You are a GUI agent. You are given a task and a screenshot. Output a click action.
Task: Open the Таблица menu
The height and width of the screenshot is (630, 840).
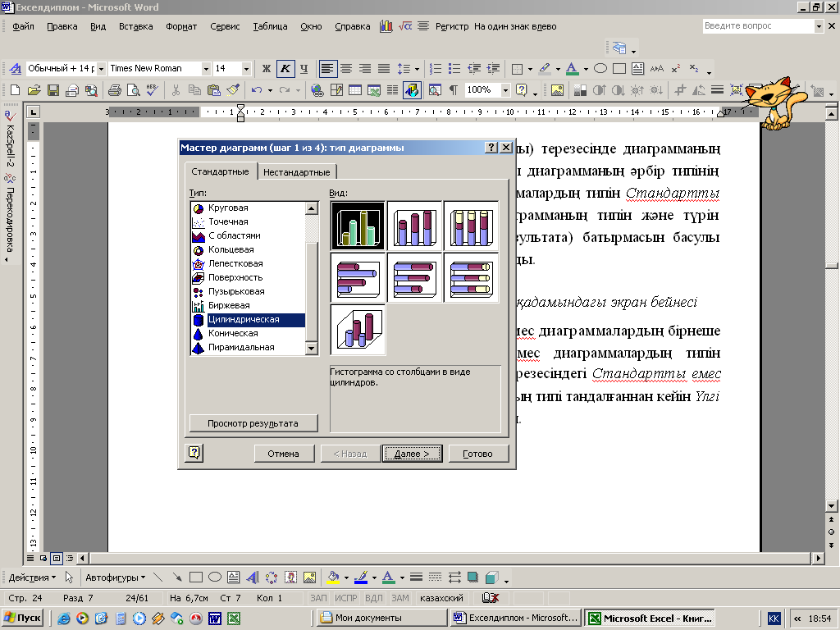270,26
